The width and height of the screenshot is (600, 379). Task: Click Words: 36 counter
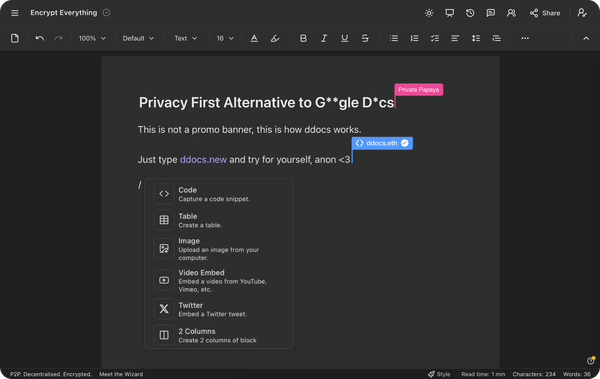(577, 374)
